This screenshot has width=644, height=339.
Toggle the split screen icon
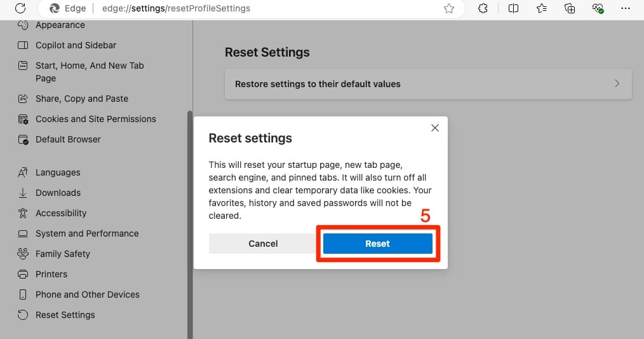pos(513,8)
